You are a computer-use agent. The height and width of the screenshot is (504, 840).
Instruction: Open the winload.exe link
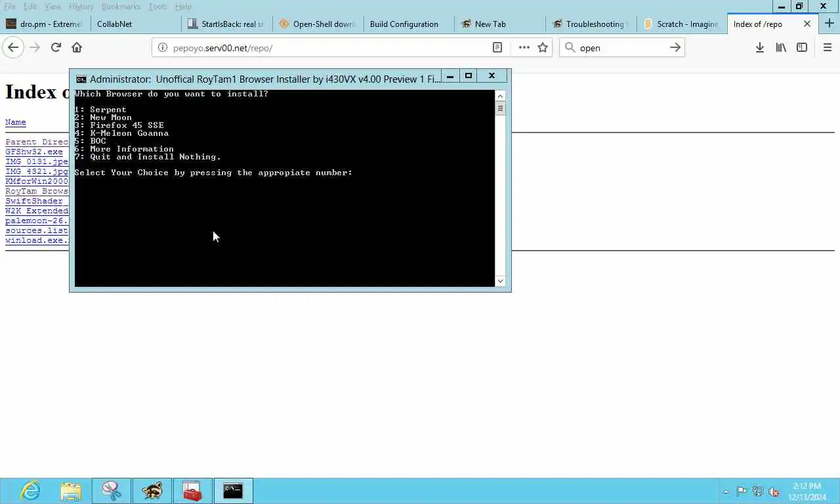[x=37, y=240]
